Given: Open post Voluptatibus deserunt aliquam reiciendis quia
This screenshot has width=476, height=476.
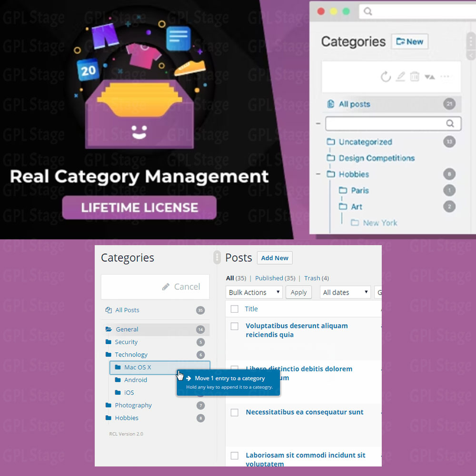Looking at the screenshot, I should 297,330.
